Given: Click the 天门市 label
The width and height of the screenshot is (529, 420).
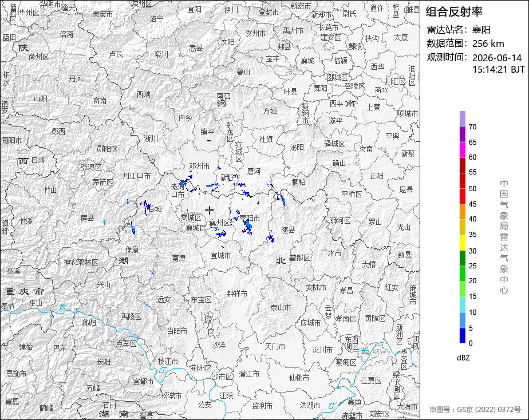Looking at the screenshot, I should coord(275,346).
